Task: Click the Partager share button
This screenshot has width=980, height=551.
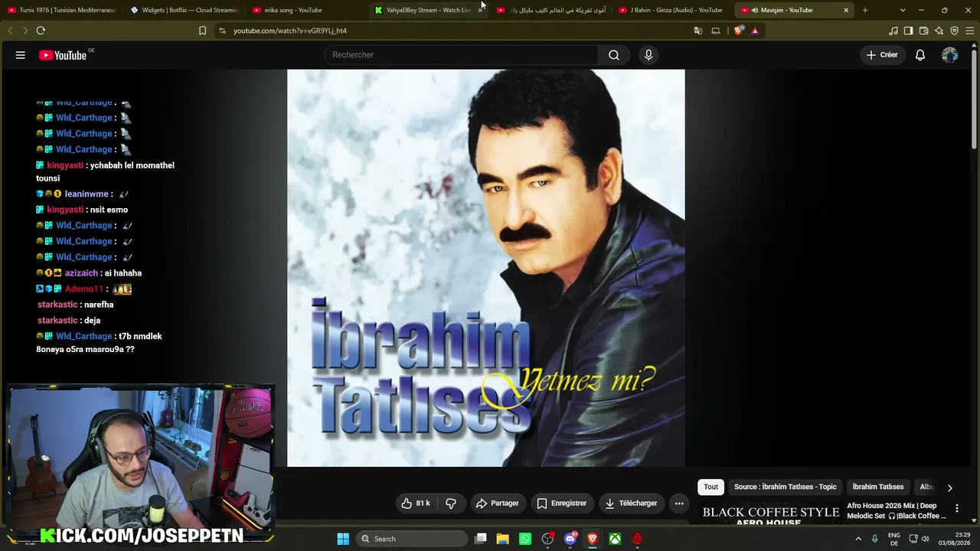Action: tap(498, 504)
